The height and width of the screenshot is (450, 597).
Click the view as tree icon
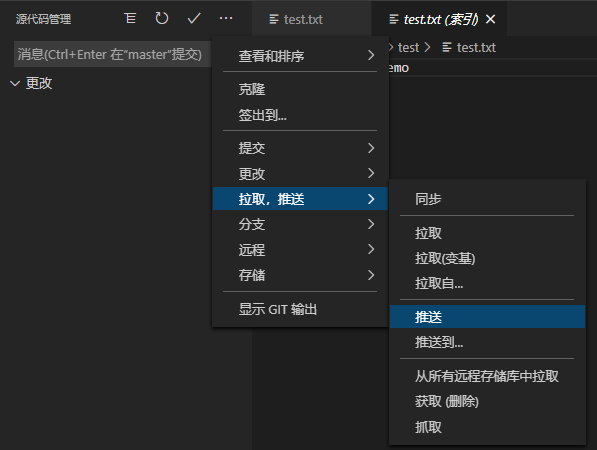[130, 18]
